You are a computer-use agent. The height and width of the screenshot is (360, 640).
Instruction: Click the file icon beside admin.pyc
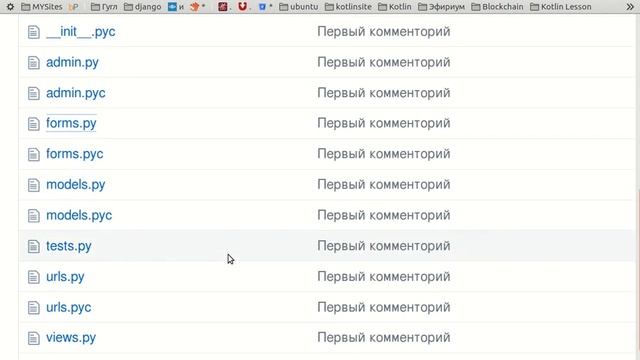coord(33,93)
